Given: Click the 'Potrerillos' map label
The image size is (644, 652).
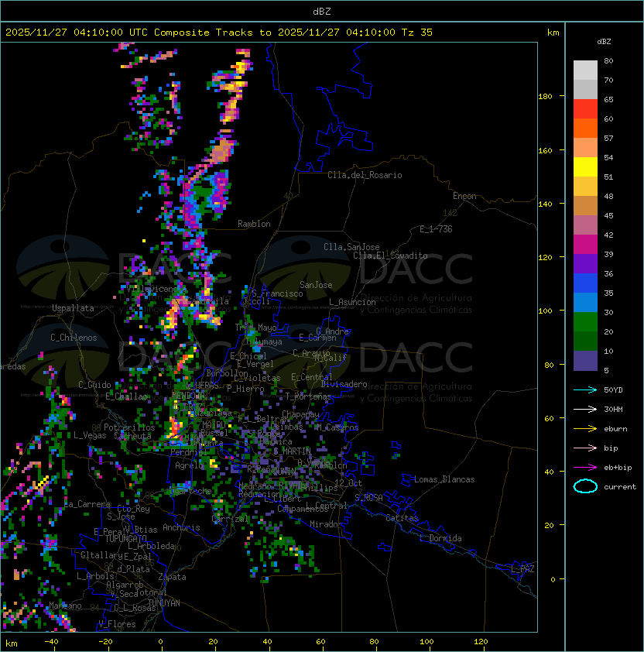Looking at the screenshot, I should coord(129,427).
